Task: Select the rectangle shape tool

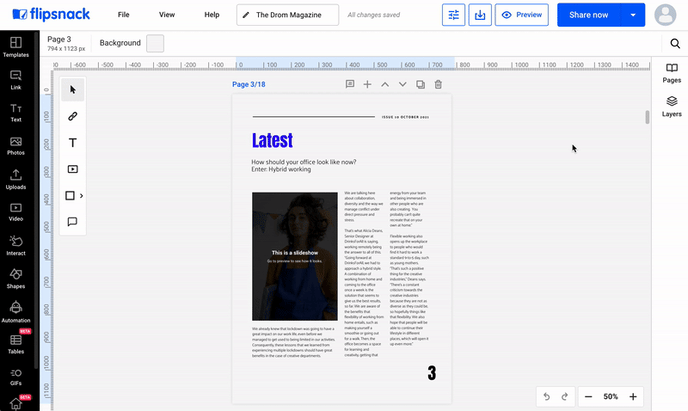Action: coord(70,196)
